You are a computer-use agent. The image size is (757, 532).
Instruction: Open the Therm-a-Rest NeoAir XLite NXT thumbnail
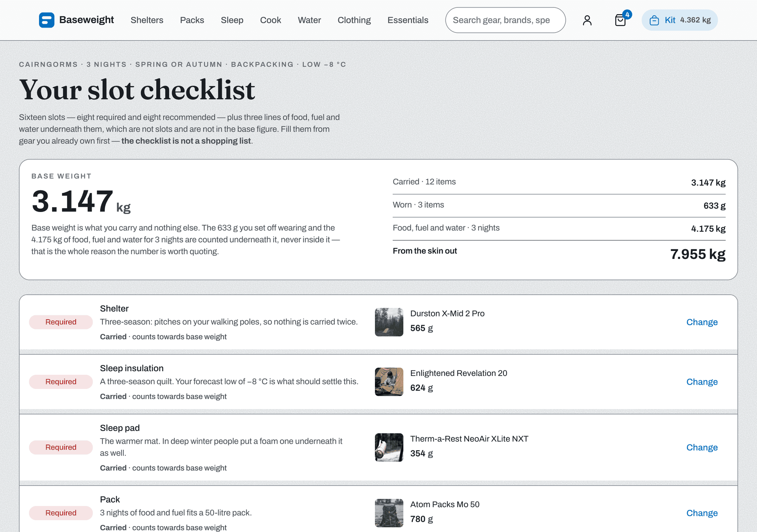click(389, 447)
